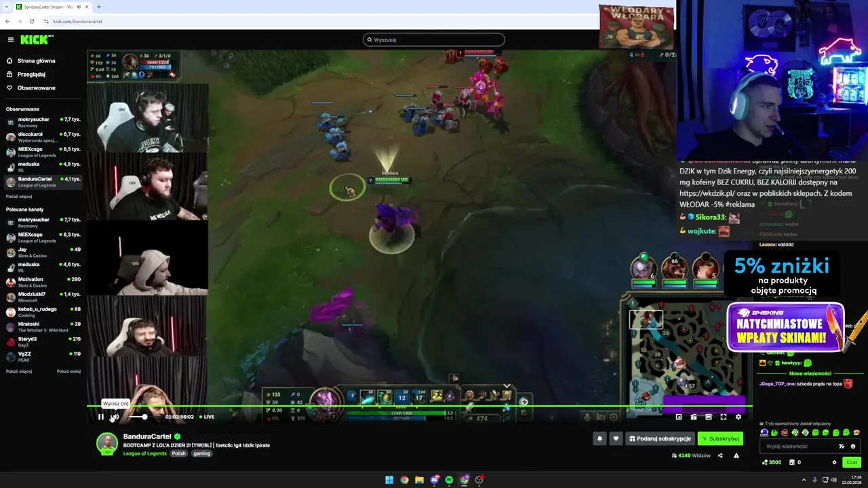The width and height of the screenshot is (868, 488).
Task: Collapse recommended list with Pokaż mniej
Action: tap(68, 371)
